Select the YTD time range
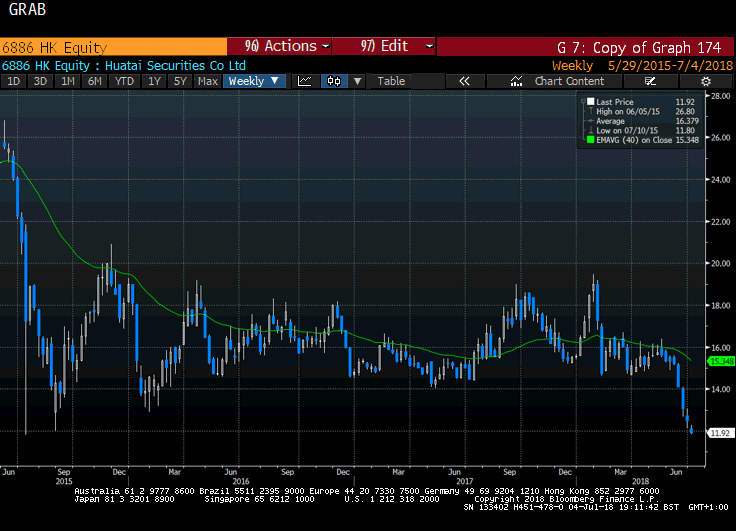Image resolution: width=736 pixels, height=531 pixels. click(124, 81)
